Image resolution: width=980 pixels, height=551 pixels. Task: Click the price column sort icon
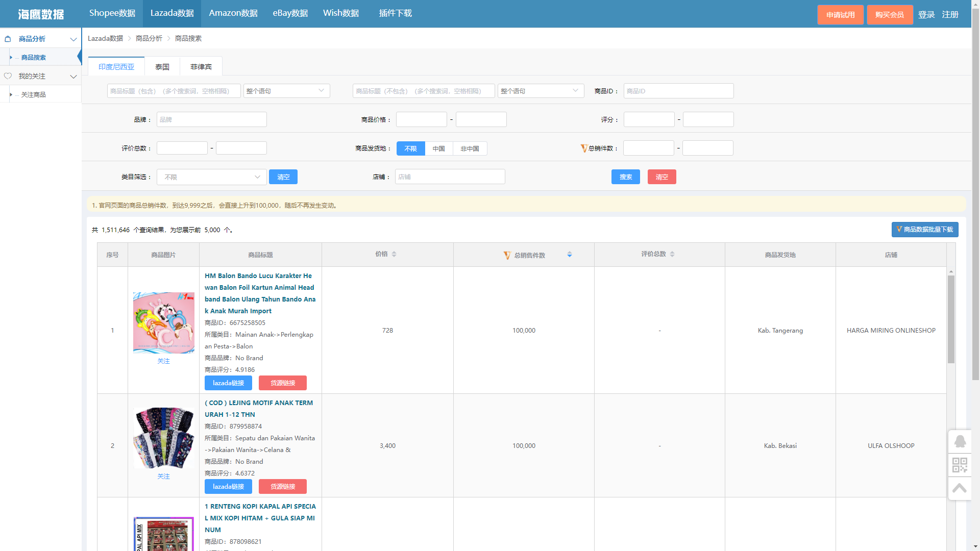pyautogui.click(x=394, y=254)
